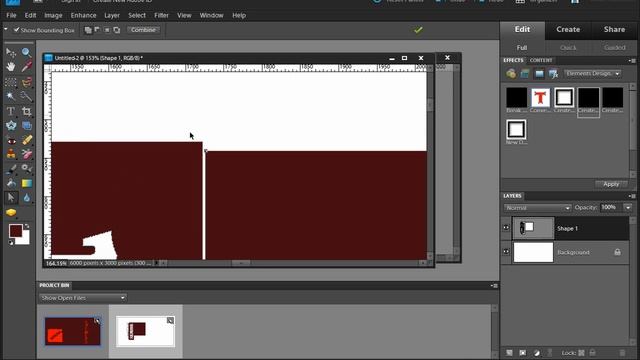Select the Quick Selection brush tool
Viewport: 640px width, 360px height.
(x=27, y=96)
